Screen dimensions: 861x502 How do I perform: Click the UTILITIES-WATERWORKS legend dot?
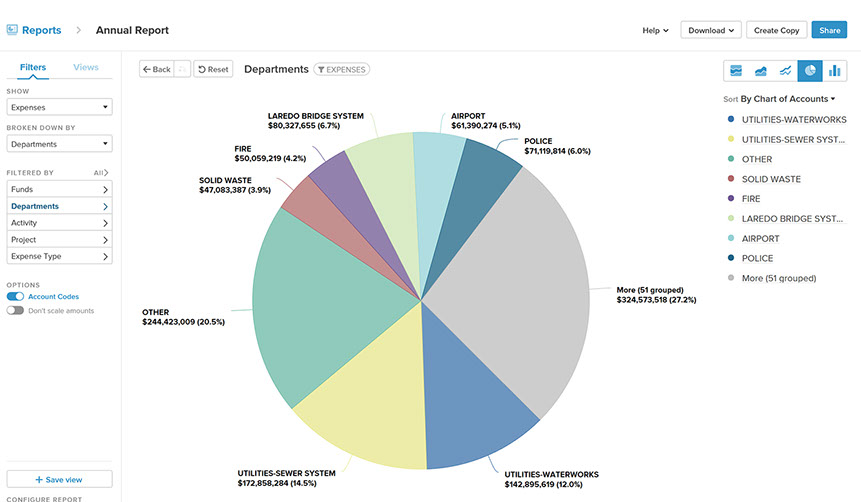[x=731, y=119]
